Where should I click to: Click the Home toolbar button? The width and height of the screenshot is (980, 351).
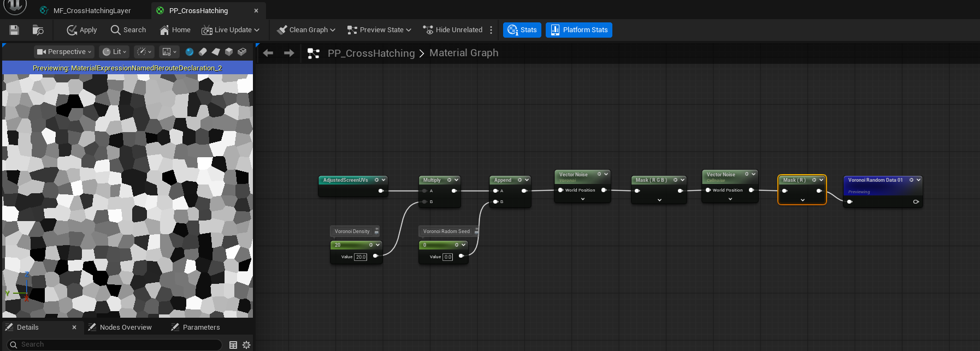[175, 30]
